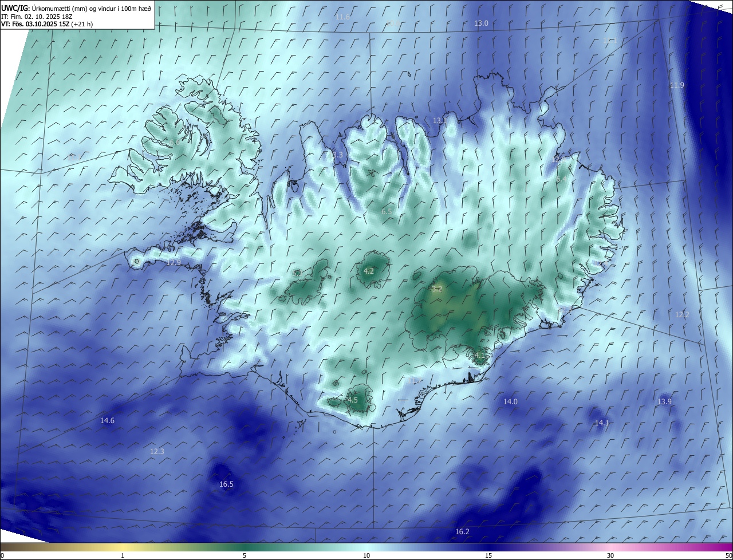Click the 4.5 value label
The image size is (733, 560).
(352, 400)
